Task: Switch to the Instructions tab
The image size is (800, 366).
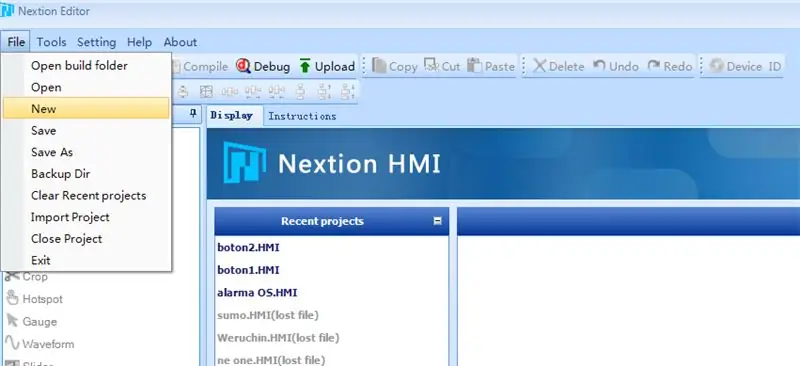Action: (302, 116)
